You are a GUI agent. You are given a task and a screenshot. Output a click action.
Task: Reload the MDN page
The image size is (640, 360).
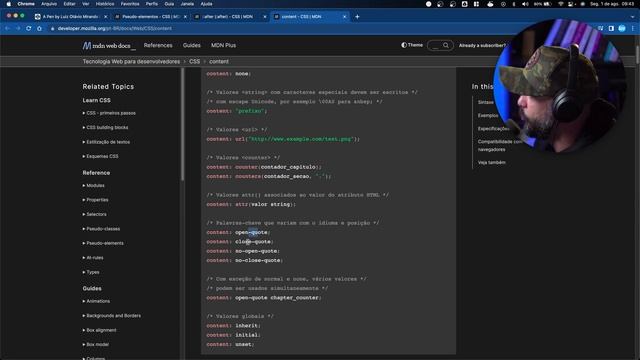click(29, 29)
